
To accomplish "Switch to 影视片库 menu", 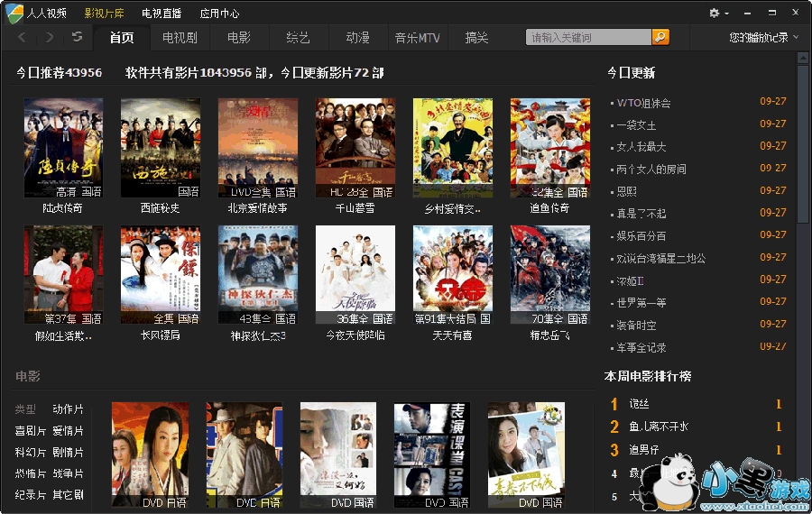I will point(104,14).
